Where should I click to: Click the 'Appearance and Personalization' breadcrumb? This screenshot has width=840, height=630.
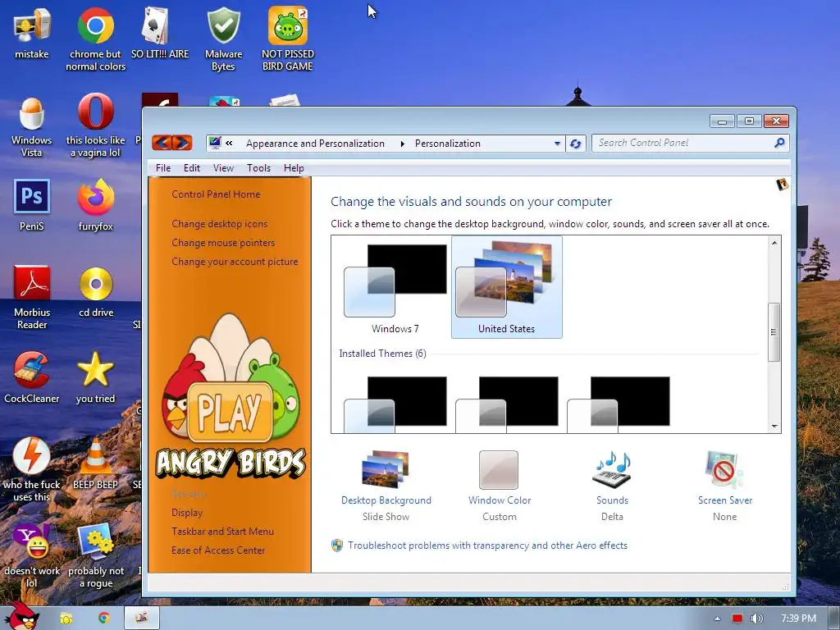click(x=315, y=144)
